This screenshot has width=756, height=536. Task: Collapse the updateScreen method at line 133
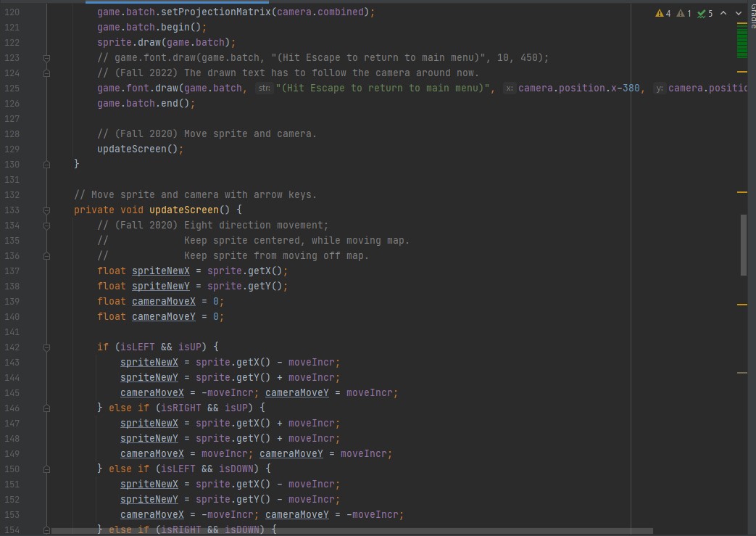pos(46,210)
